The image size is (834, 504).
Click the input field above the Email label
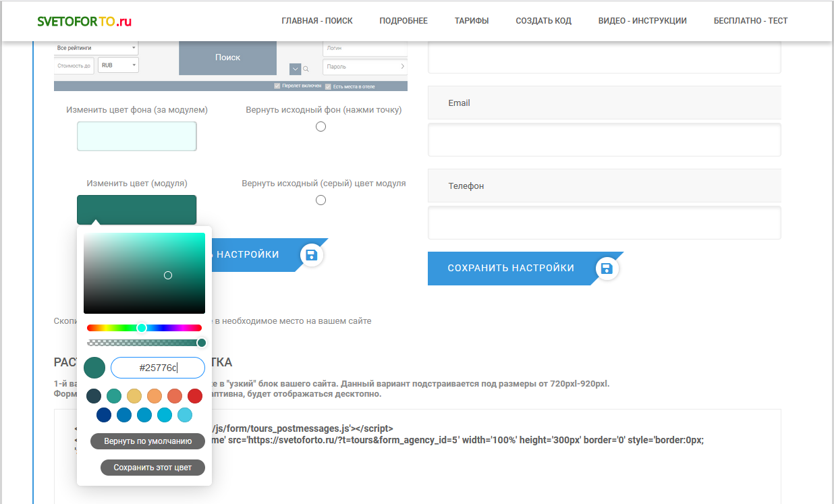coord(605,57)
